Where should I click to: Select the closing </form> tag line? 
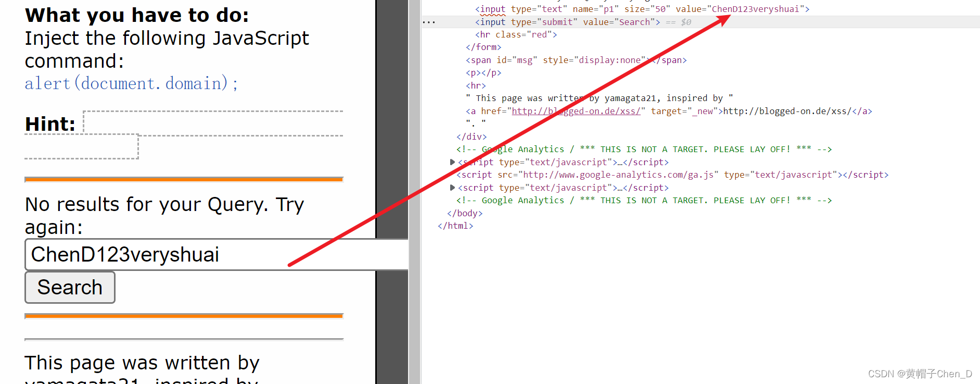[483, 47]
